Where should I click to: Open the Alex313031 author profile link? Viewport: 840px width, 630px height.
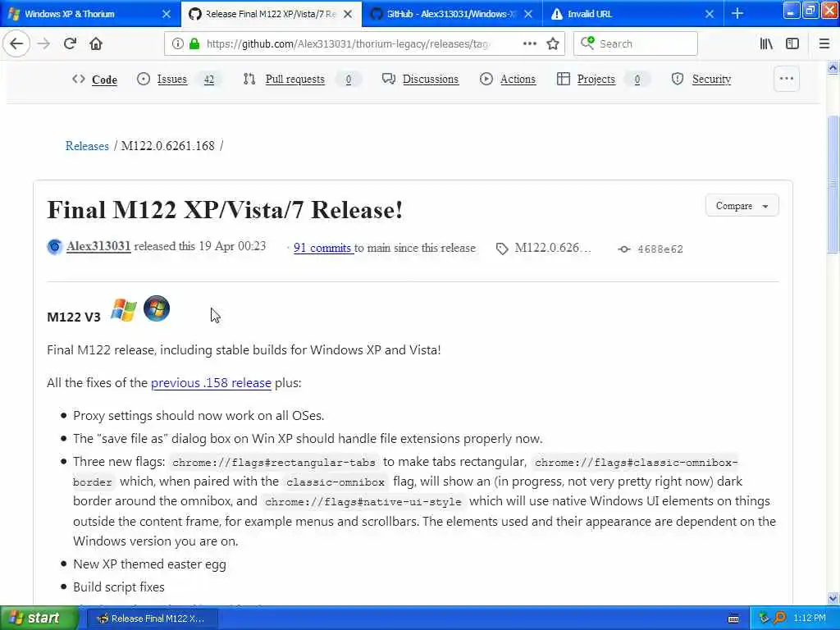coord(98,246)
